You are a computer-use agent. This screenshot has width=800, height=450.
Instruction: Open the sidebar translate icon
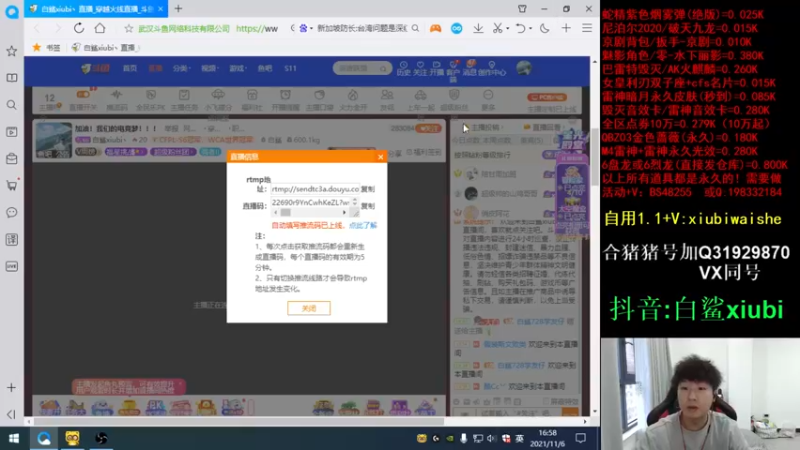coord(12,239)
